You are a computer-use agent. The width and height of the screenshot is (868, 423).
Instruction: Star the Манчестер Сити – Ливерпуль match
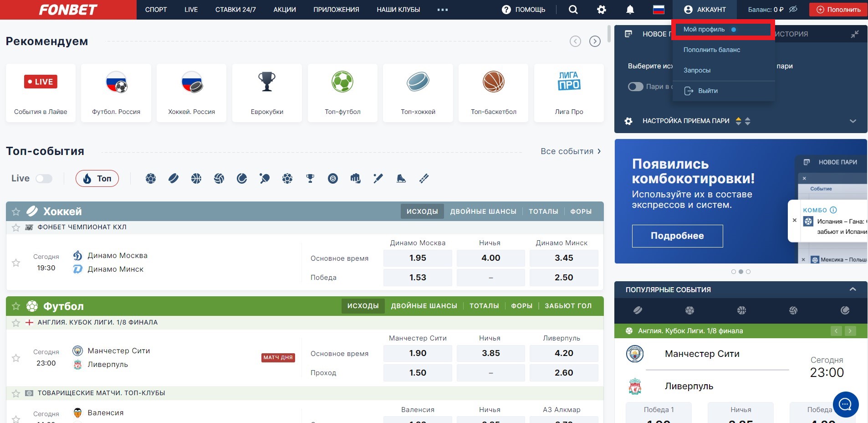pyautogui.click(x=16, y=358)
